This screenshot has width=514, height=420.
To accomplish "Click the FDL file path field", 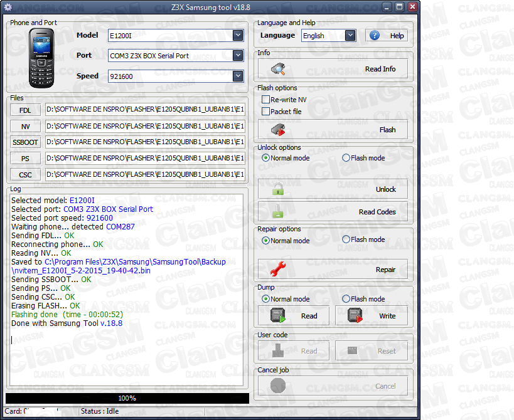I will [x=145, y=109].
